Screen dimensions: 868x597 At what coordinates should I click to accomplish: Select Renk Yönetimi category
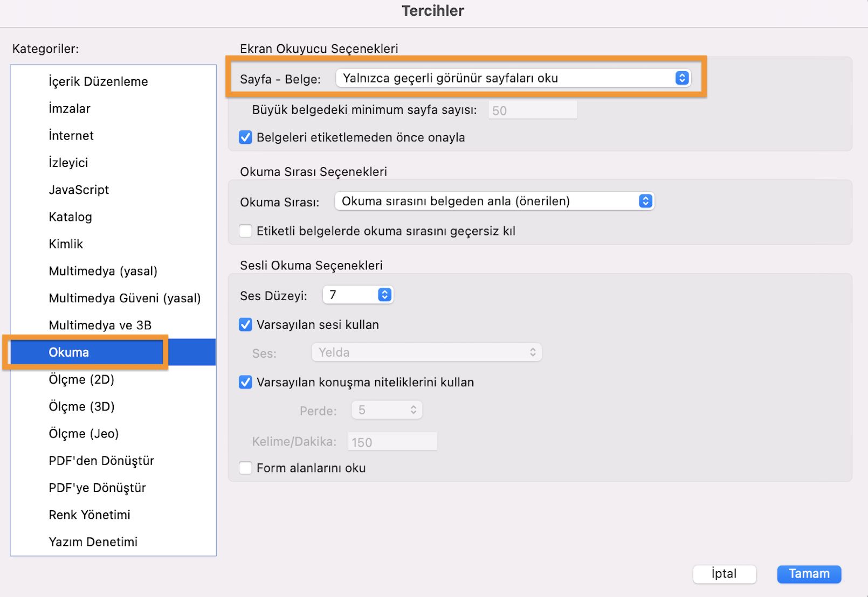(89, 515)
